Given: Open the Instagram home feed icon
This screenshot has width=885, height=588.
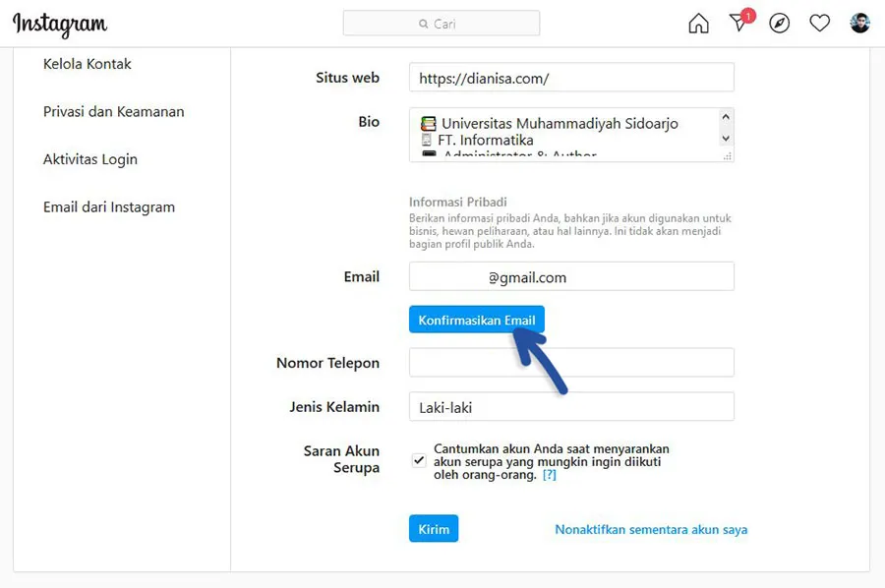Looking at the screenshot, I should coord(698,23).
